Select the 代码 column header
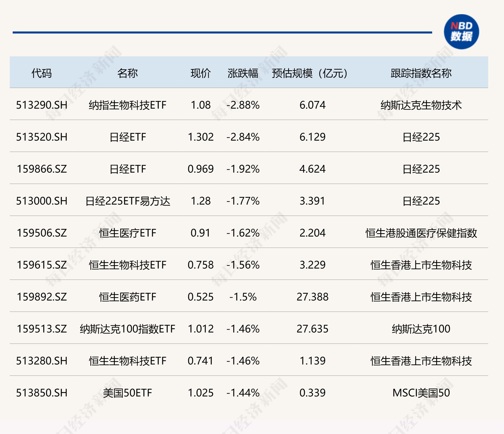Viewport: 504px width, 434px height. pos(42,73)
